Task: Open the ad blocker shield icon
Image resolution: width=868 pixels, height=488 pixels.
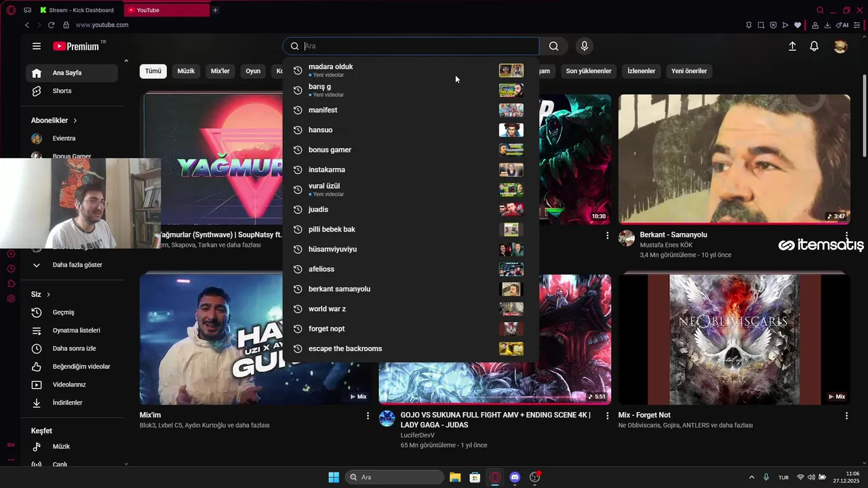Action: click(x=773, y=25)
